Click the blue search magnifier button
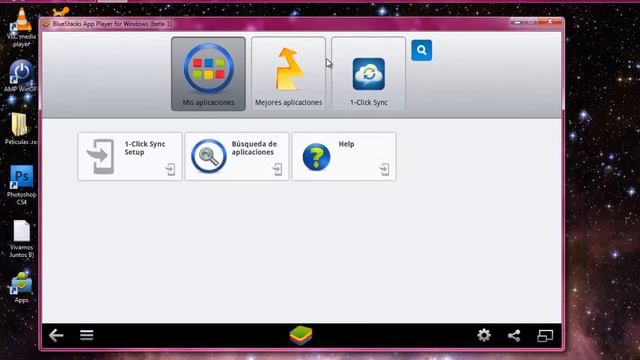 click(x=422, y=50)
